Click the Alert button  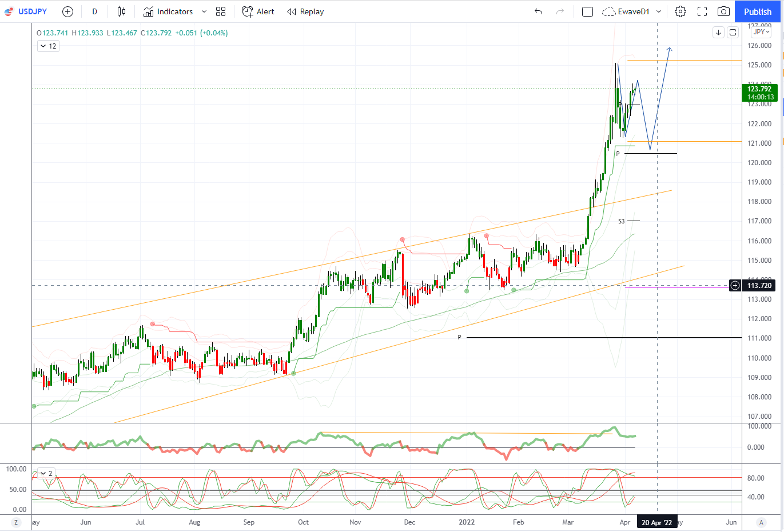(x=258, y=11)
